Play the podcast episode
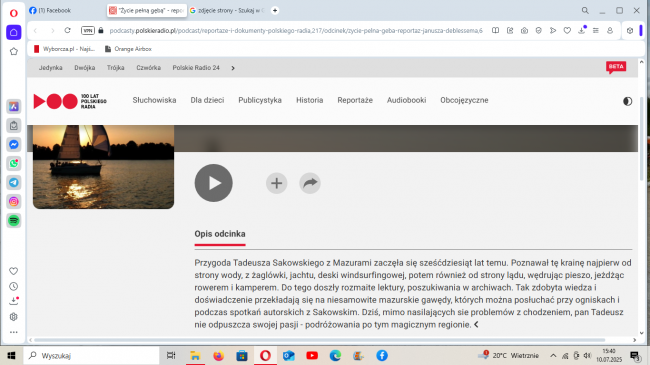This screenshot has height=365, width=650. (213, 183)
